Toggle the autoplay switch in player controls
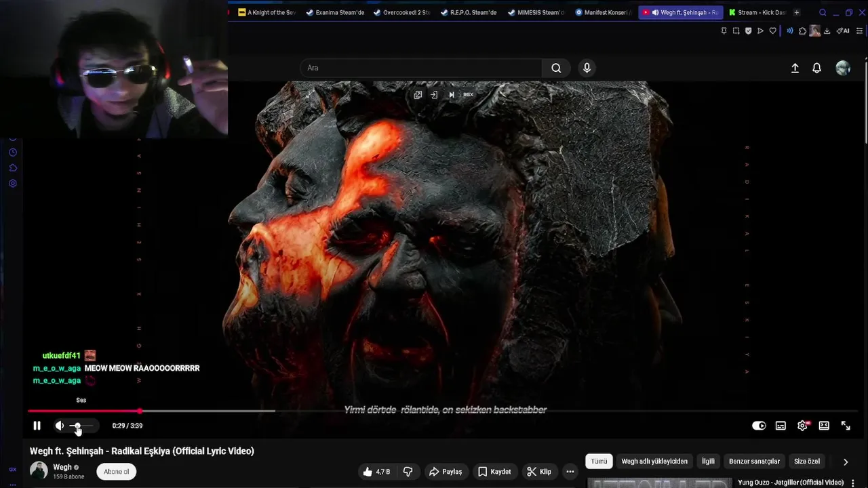This screenshot has height=488, width=868. (759, 426)
